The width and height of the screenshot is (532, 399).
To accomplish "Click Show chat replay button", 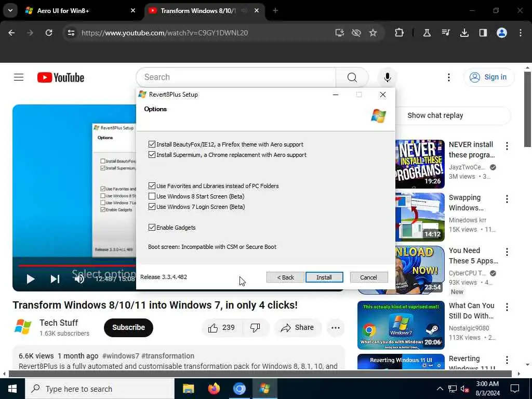I will tap(435, 115).
